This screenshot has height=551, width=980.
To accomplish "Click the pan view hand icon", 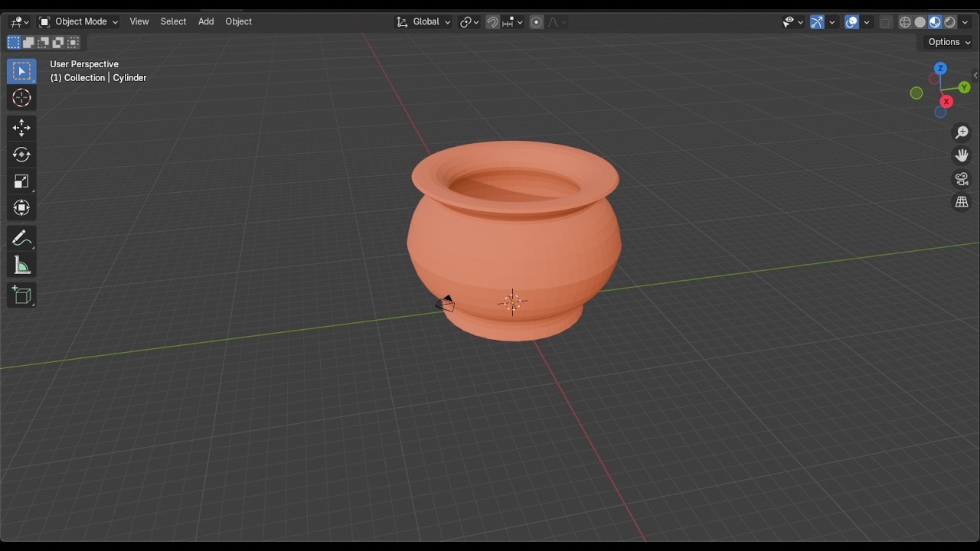I will pyautogui.click(x=962, y=155).
